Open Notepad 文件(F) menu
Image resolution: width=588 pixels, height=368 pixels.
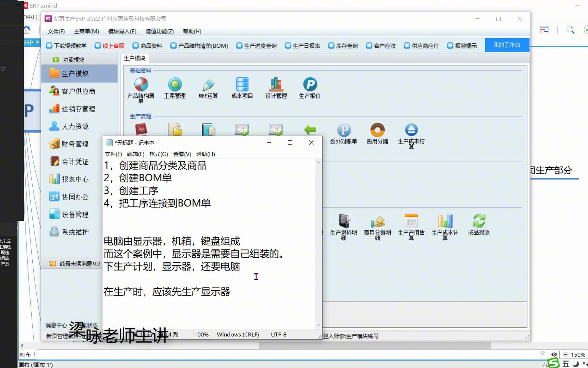(x=113, y=154)
